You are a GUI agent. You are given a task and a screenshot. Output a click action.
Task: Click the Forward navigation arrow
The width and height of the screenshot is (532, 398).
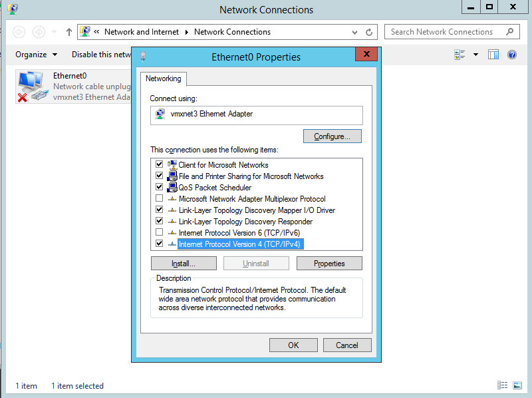(x=39, y=32)
